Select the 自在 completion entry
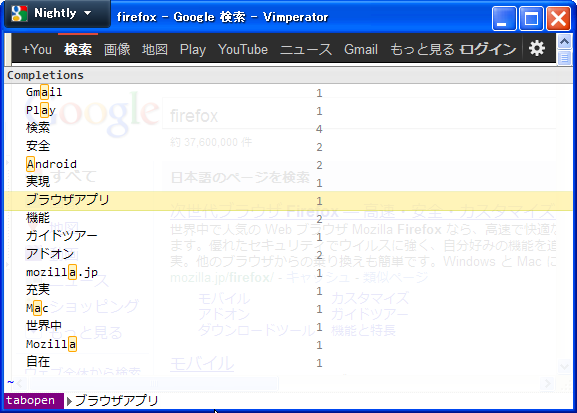The height and width of the screenshot is (413, 577). pos(288,363)
